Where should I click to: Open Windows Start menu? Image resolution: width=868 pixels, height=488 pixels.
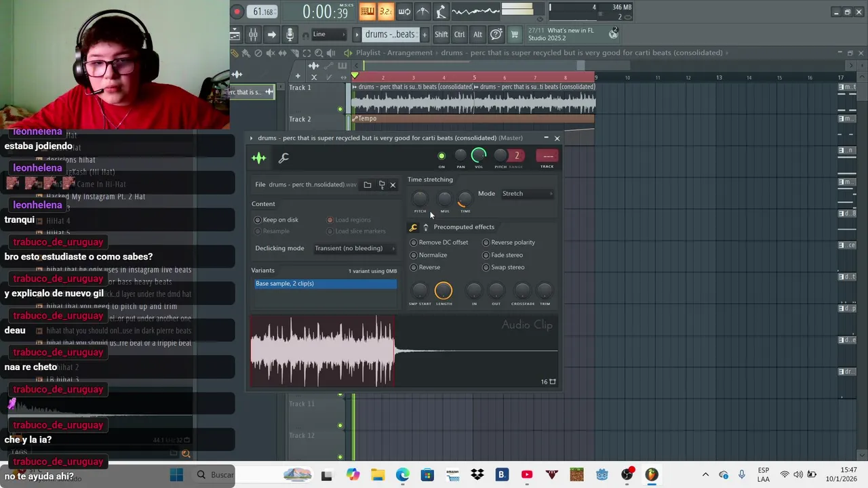176,475
